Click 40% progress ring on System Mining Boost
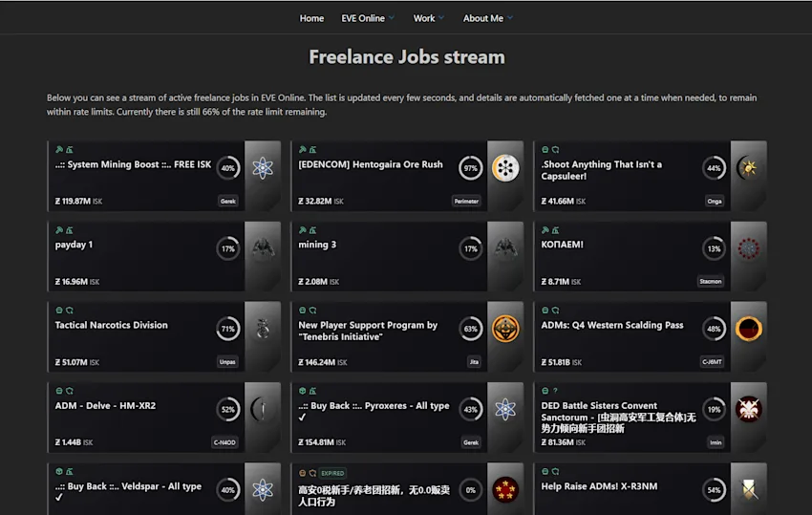The height and width of the screenshot is (515, 812). tap(228, 168)
